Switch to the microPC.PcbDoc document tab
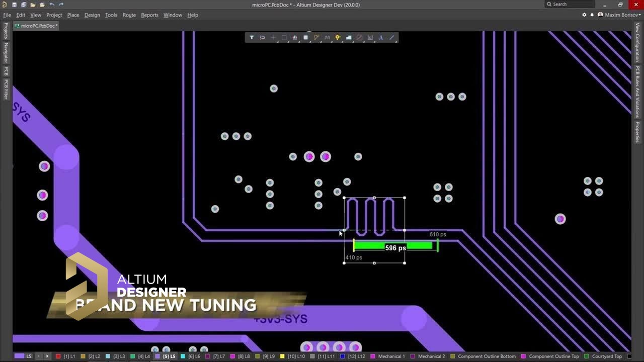 point(36,26)
